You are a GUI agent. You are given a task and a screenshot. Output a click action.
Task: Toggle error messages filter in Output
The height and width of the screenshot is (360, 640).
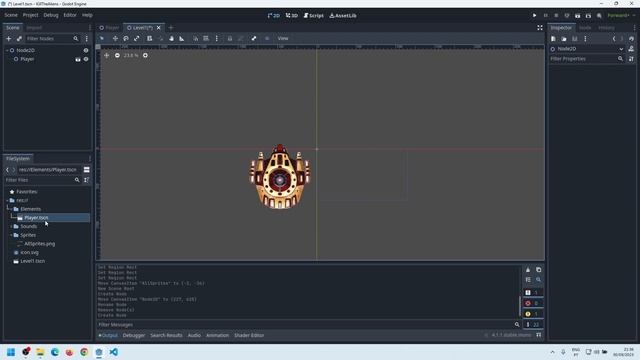pos(533,303)
